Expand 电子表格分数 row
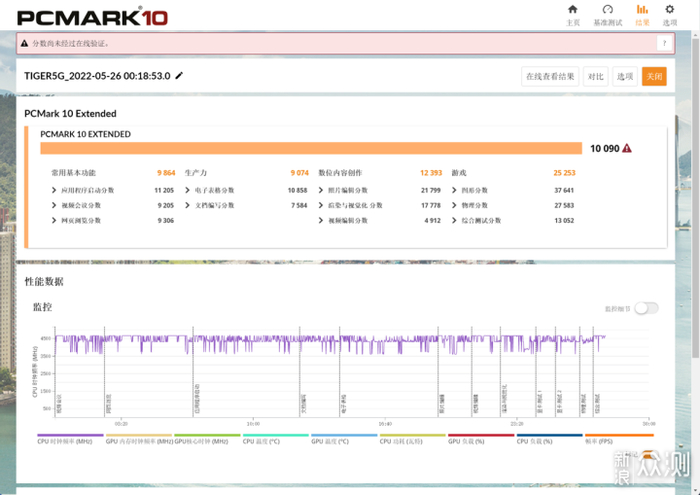700x495 pixels. coord(188,190)
